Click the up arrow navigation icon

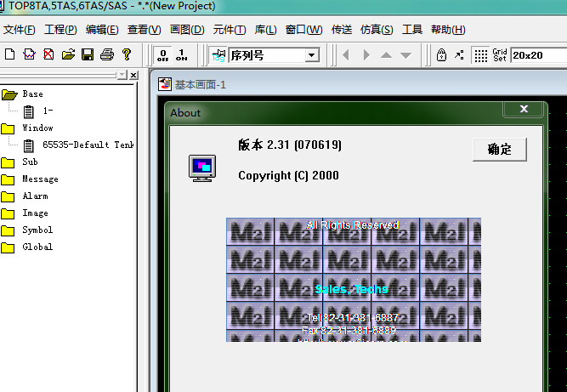pos(386,55)
